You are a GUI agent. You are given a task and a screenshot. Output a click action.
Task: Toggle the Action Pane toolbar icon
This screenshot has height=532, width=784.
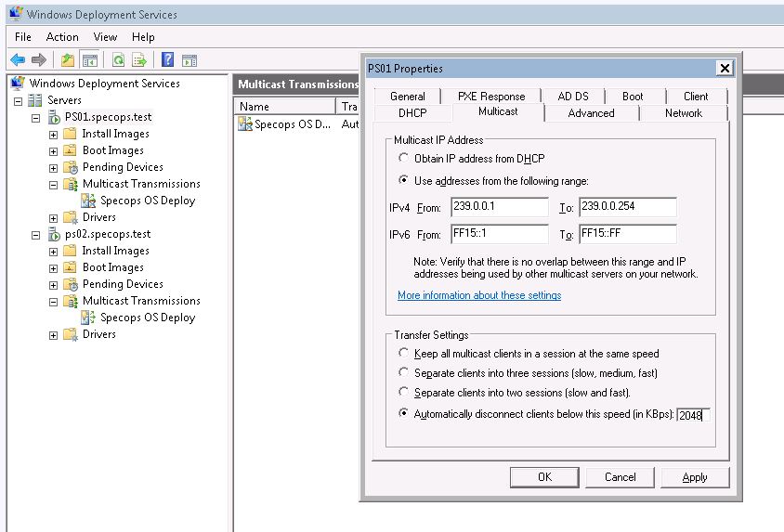(189, 61)
